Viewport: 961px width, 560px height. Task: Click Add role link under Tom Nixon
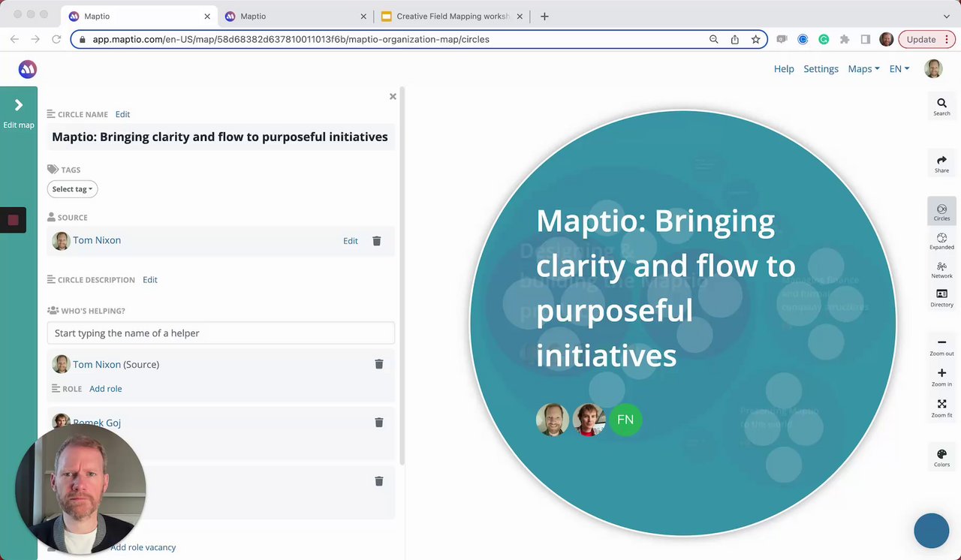point(105,389)
